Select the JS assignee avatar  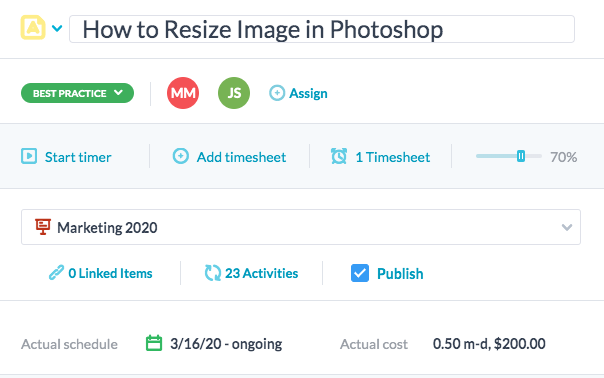click(x=234, y=93)
